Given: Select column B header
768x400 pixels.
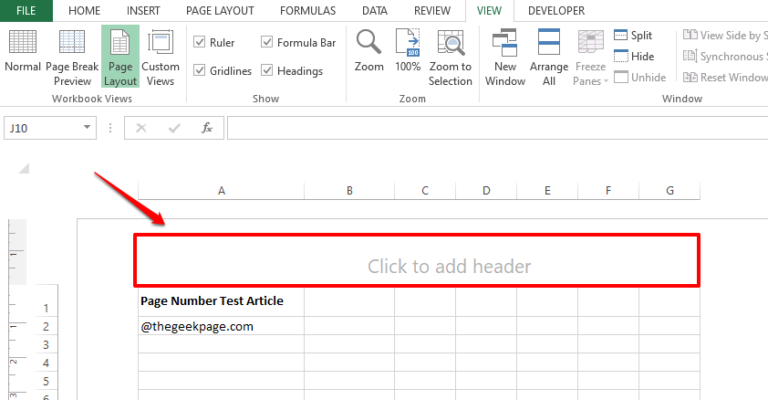Looking at the screenshot, I should tap(349, 190).
